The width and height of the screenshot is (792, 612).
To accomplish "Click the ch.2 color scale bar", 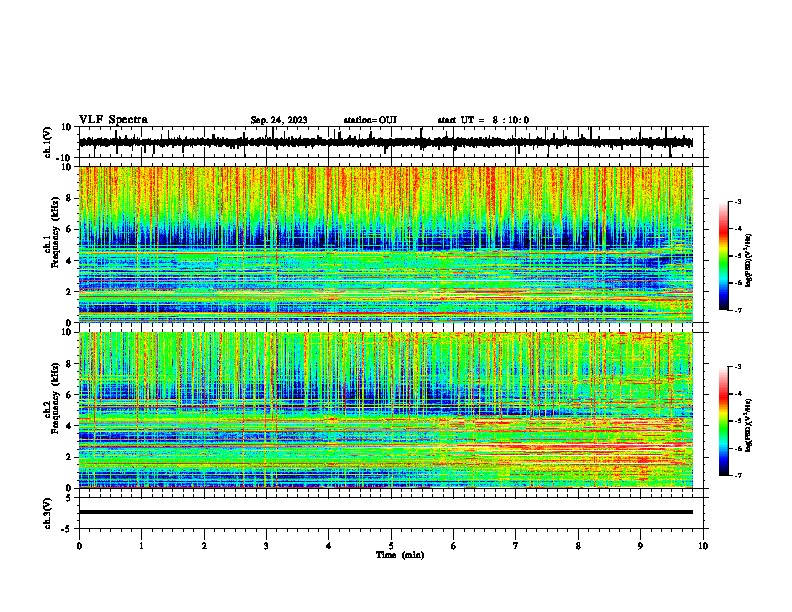I will pyautogui.click(x=723, y=421).
